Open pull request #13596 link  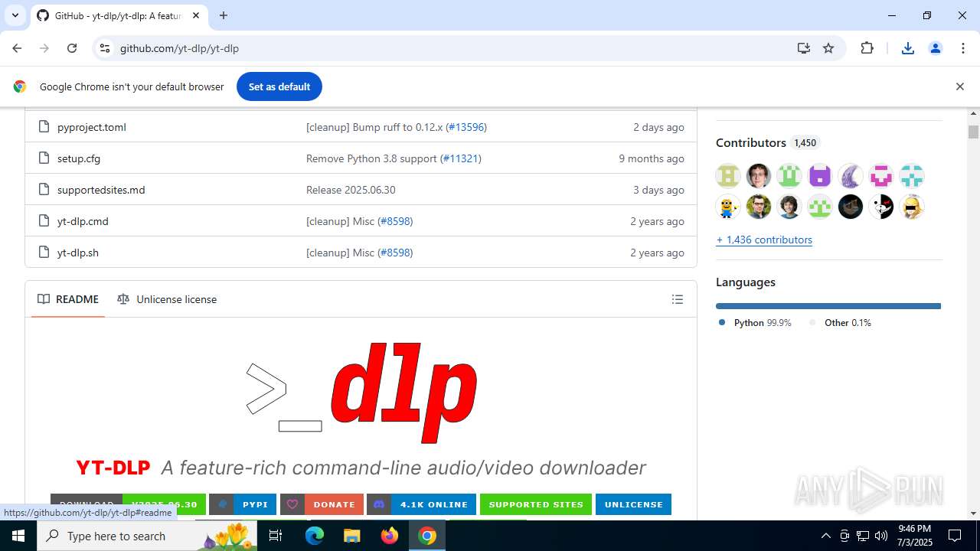pyautogui.click(x=465, y=127)
